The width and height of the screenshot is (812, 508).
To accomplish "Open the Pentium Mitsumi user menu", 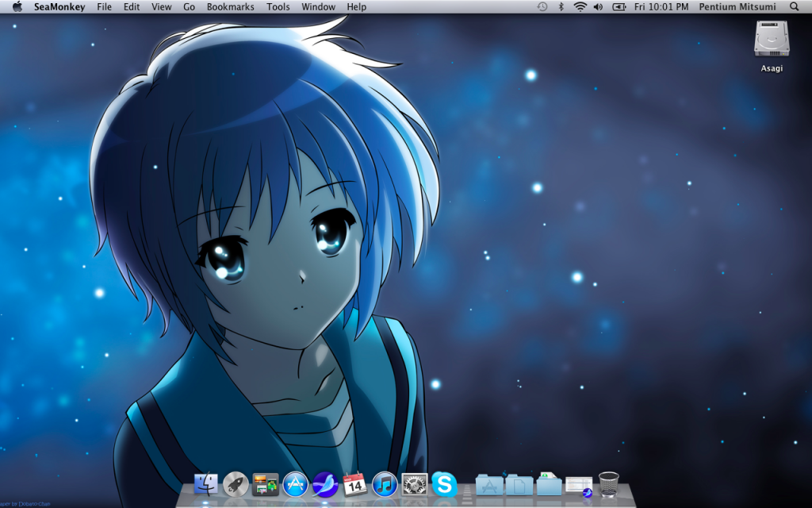I will (x=737, y=6).
